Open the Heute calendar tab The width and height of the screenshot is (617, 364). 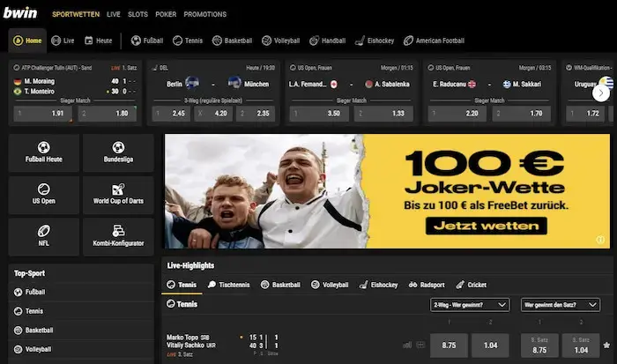point(99,41)
